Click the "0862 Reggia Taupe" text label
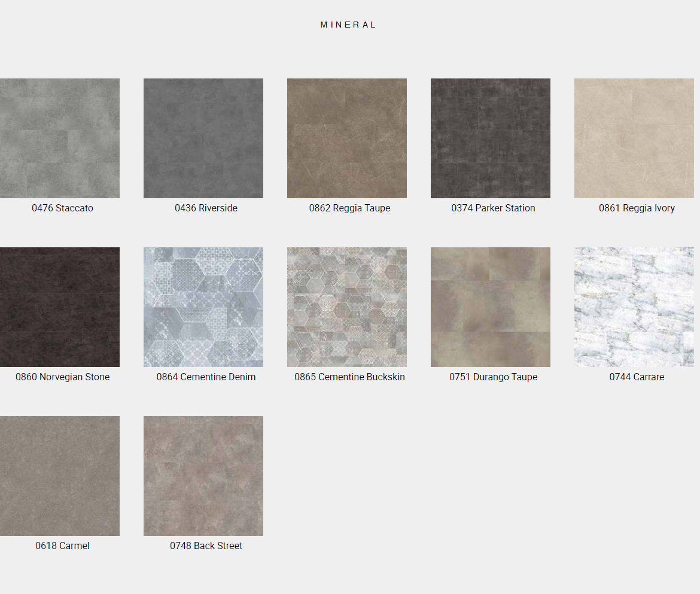Viewport: 700px width, 594px height. [349, 208]
